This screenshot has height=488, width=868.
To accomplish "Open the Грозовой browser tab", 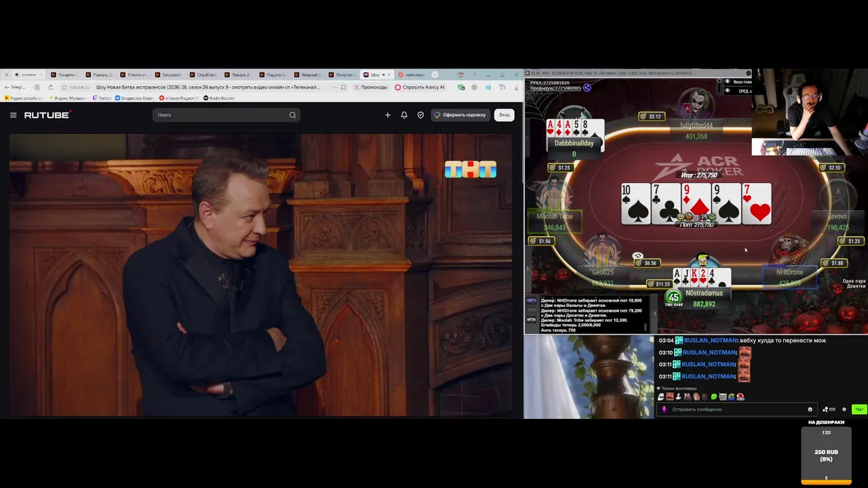I will 167,75.
